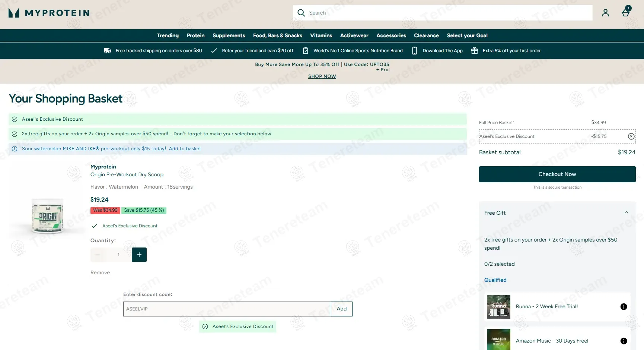The width and height of the screenshot is (644, 350).
Task: Click the 0/2 selected text
Action: 499,264
